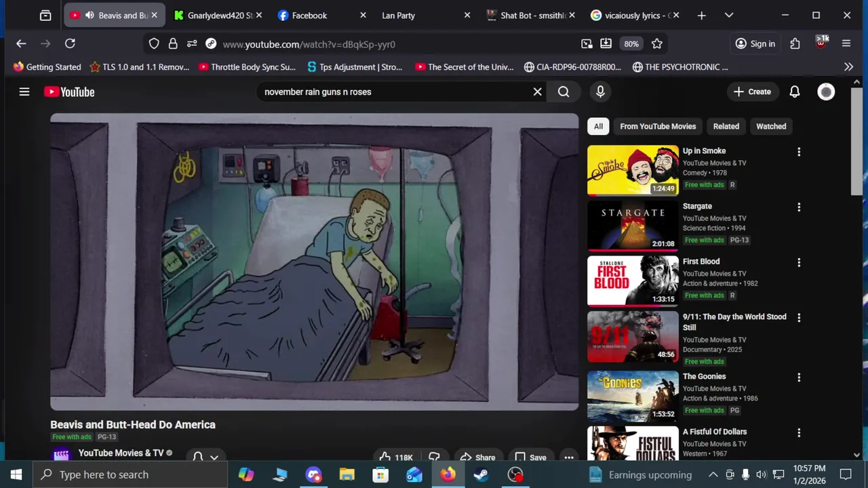Open options menu for Stargate
Viewport: 868px width, 488px height.
[799, 207]
